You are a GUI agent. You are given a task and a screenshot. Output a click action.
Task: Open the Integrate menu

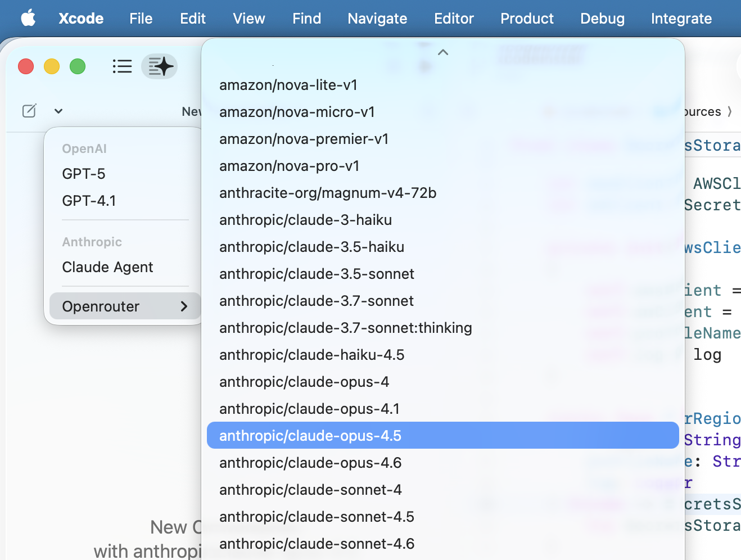[681, 18]
